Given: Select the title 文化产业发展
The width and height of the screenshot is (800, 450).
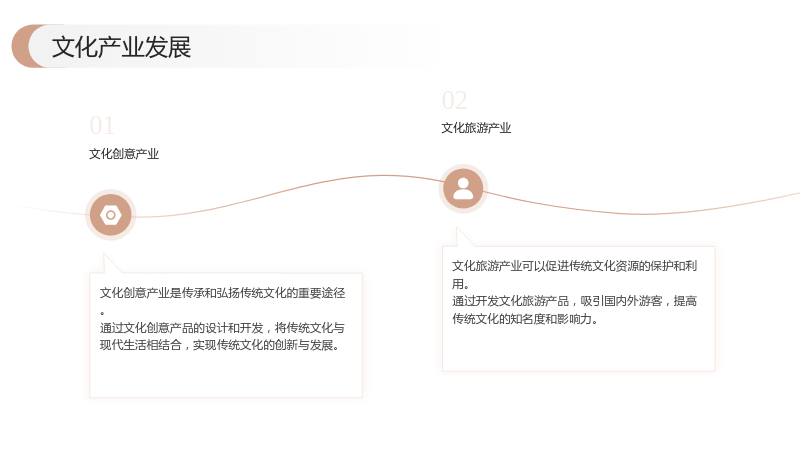Looking at the screenshot, I should pos(121,47).
